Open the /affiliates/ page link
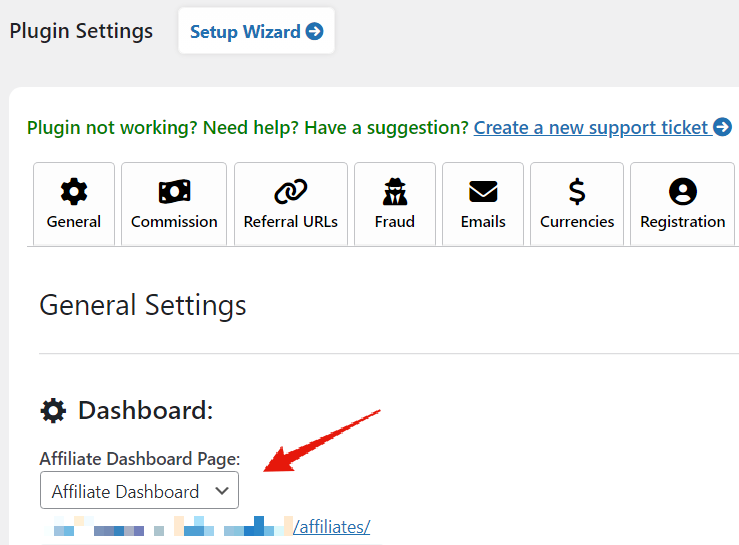 pos(331,527)
